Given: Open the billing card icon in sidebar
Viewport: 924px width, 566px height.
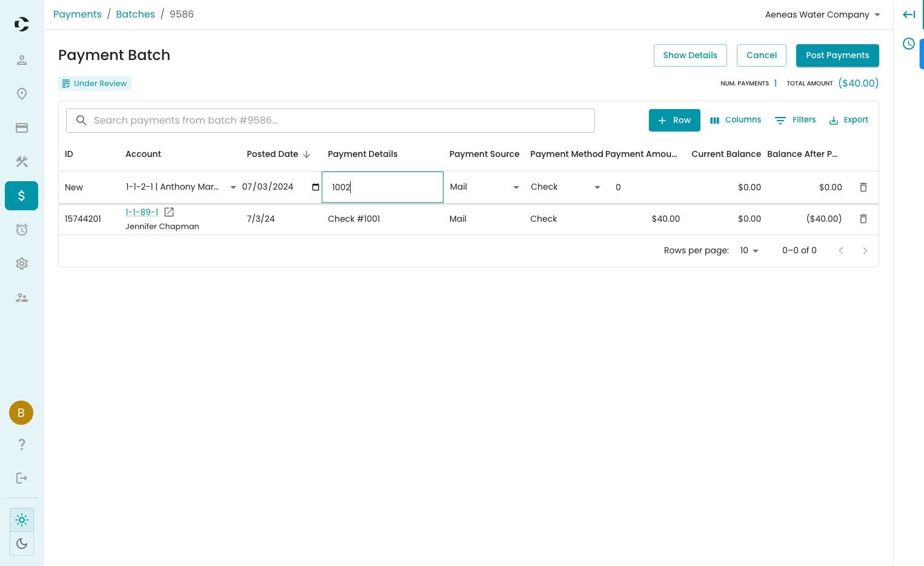Looking at the screenshot, I should (22, 128).
